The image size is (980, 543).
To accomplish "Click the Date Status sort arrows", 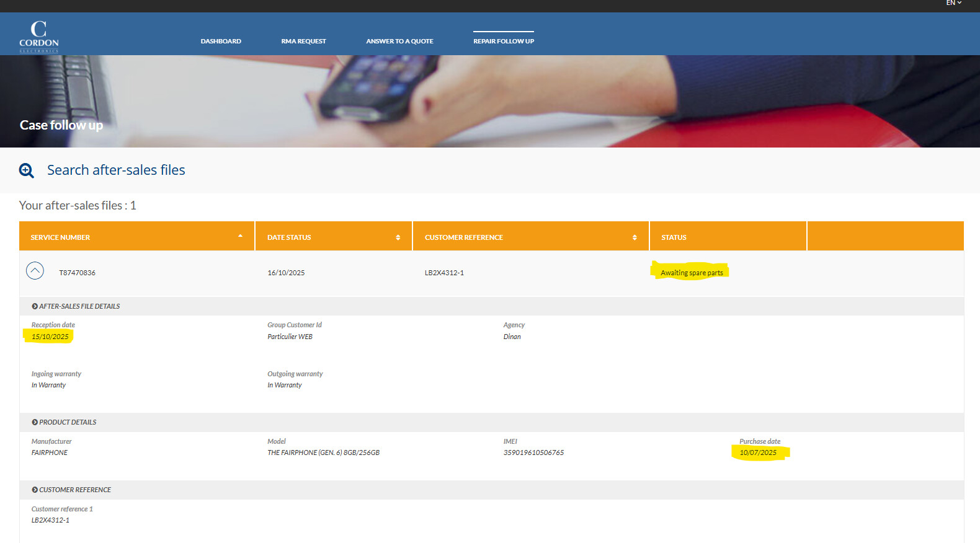I will click(398, 237).
